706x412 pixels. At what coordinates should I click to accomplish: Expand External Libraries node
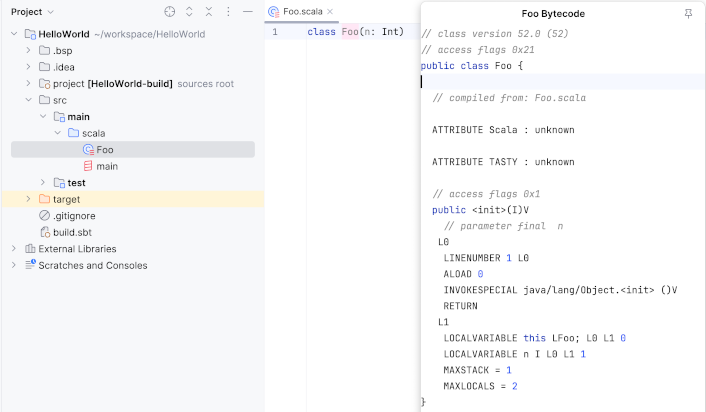pyautogui.click(x=13, y=249)
